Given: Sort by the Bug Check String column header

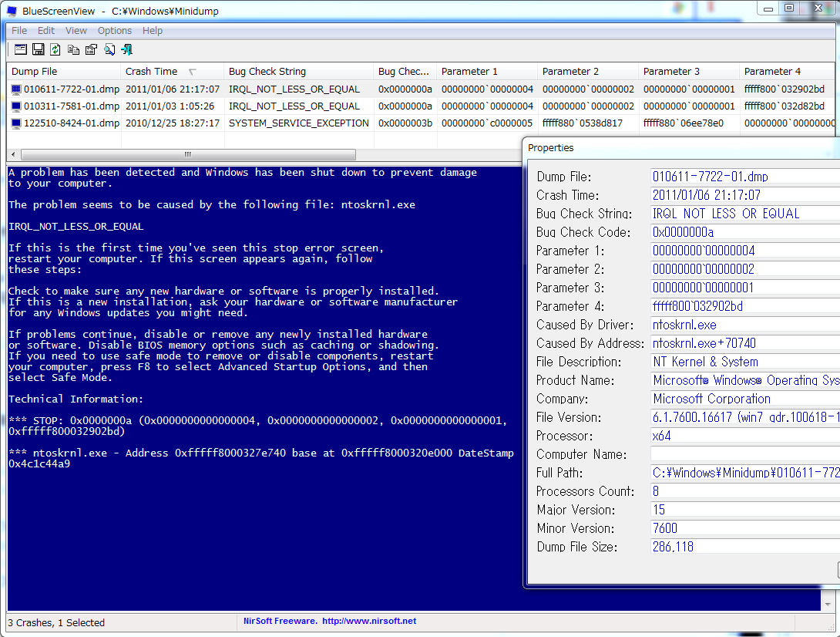Looking at the screenshot, I should point(298,71).
